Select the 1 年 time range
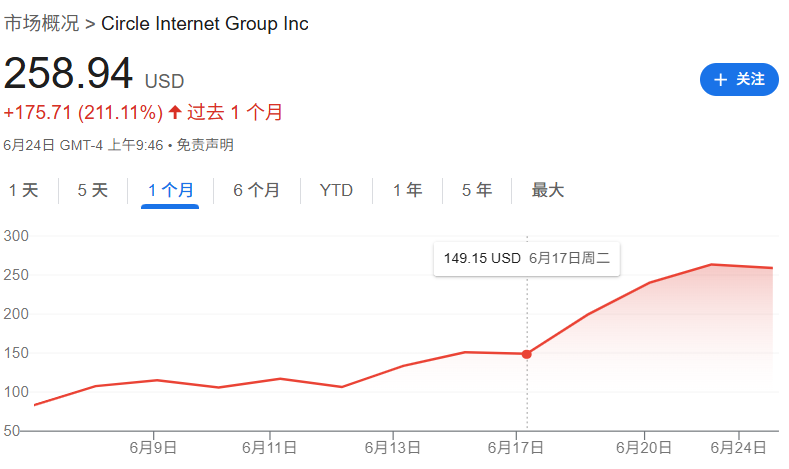This screenshot has width=789, height=469. click(407, 190)
